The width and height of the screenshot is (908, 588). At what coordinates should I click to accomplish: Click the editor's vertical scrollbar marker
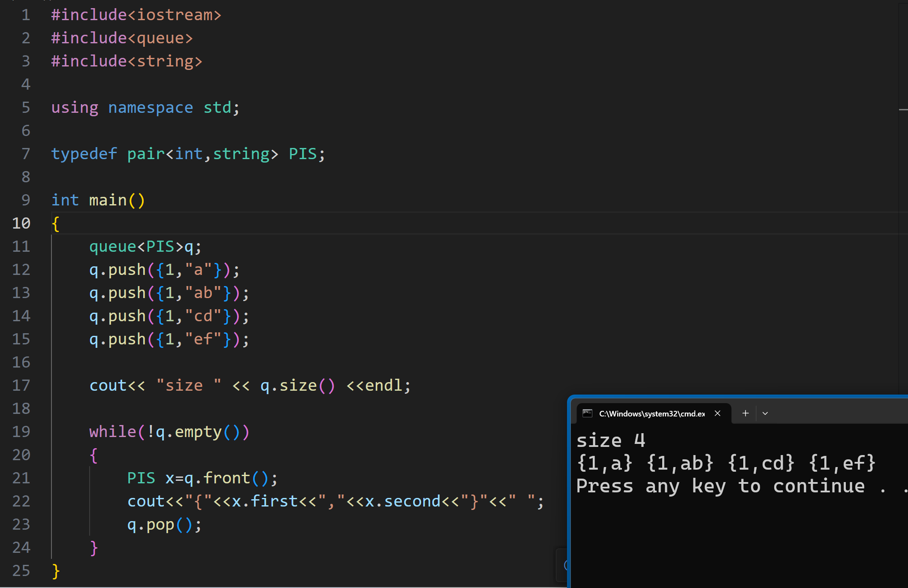pyautogui.click(x=903, y=110)
